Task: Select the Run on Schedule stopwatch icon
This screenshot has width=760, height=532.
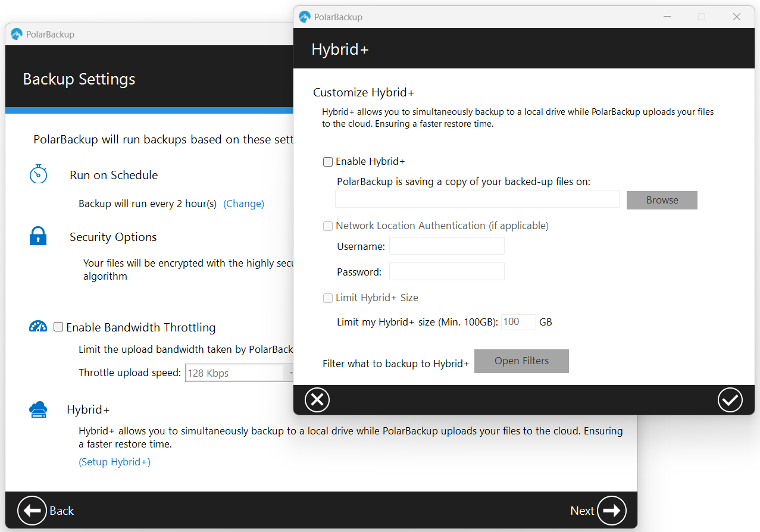Action: coord(38,174)
